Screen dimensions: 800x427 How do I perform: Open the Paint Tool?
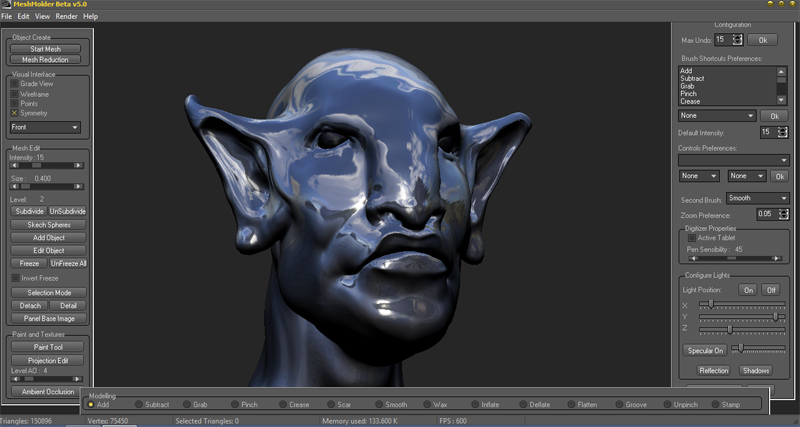49,347
